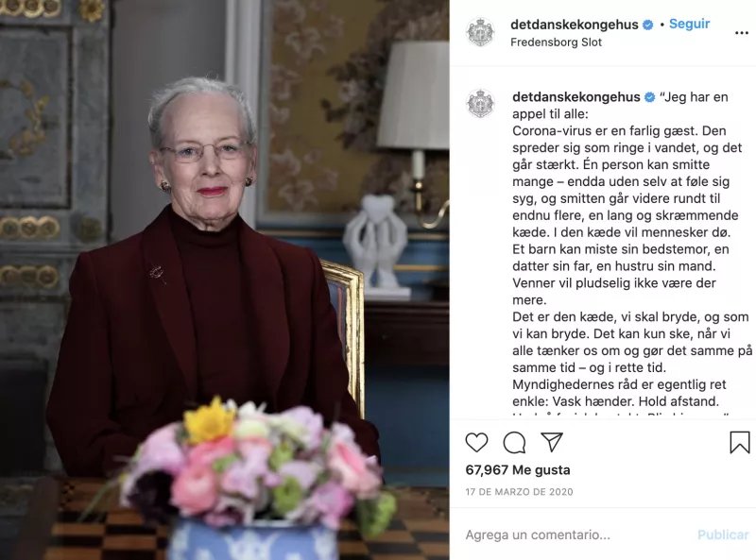The width and height of the screenshot is (756, 560).
Task: Open the Fredensborg Slot location link
Action: coord(556,42)
